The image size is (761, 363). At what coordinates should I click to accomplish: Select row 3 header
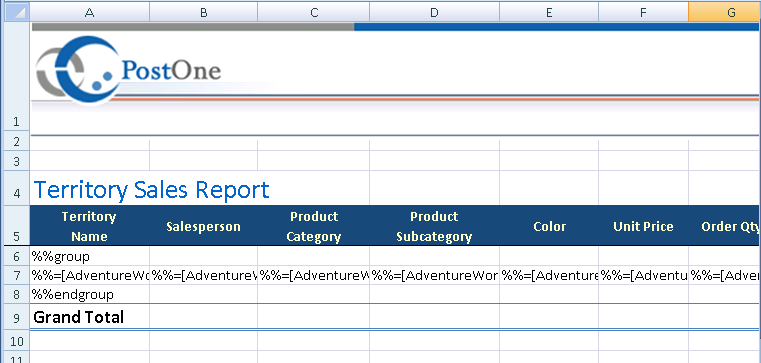(x=16, y=161)
